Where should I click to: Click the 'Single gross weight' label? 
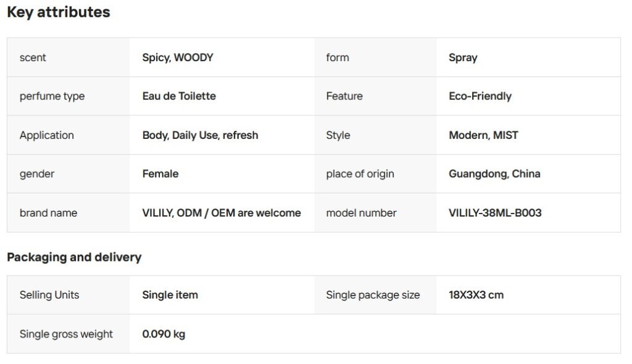[x=66, y=334]
